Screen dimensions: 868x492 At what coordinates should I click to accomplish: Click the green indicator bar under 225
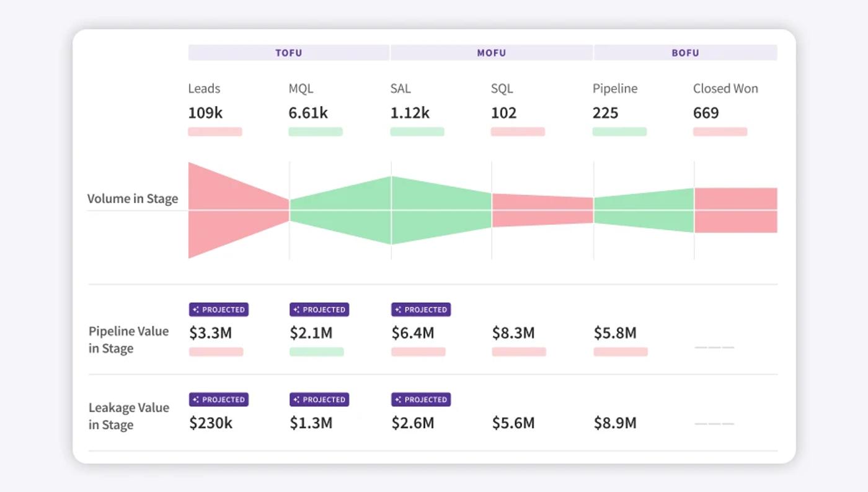pos(619,132)
